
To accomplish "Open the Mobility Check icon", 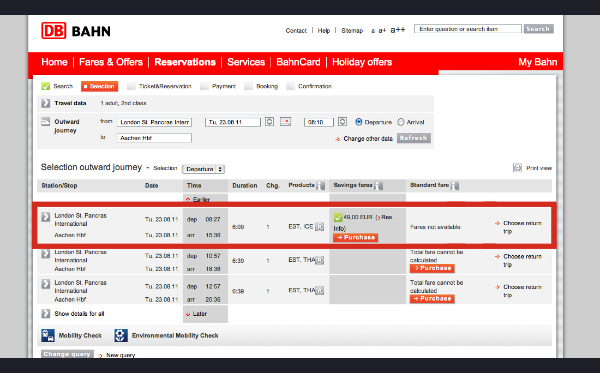I will [48, 336].
